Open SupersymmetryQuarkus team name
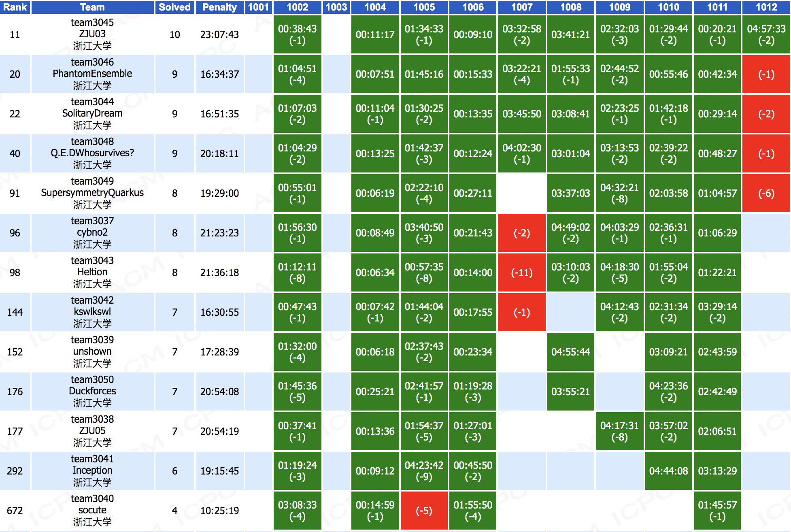The height and width of the screenshot is (532, 791). click(x=92, y=193)
